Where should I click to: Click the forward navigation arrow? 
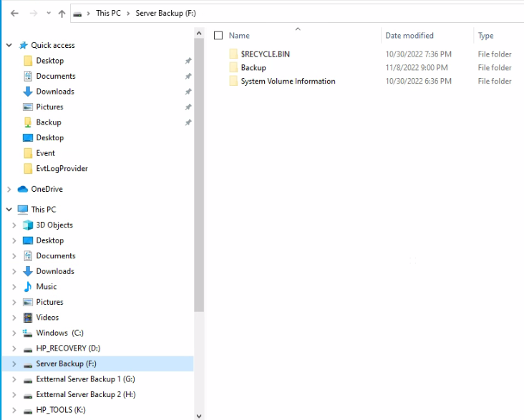coord(34,14)
